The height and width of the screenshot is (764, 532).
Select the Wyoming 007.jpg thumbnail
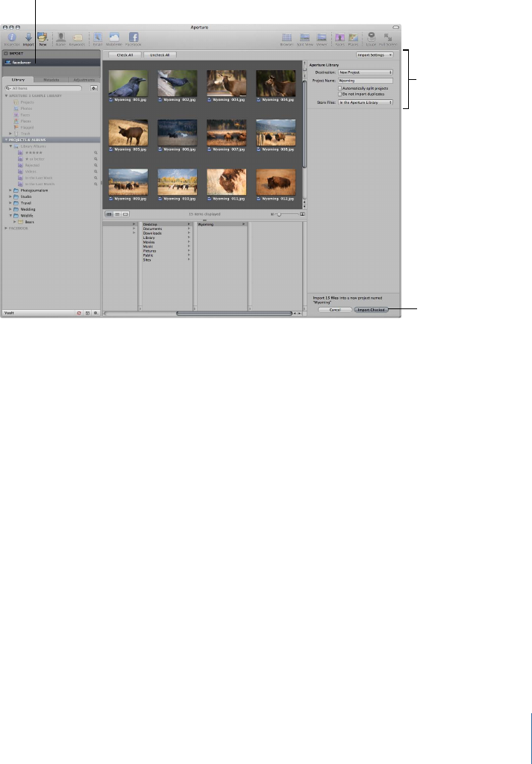[226, 132]
